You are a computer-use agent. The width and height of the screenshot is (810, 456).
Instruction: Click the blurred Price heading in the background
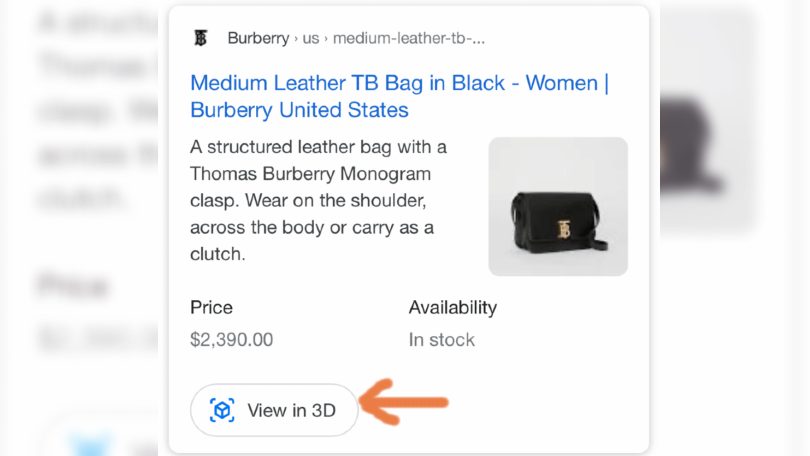click(72, 288)
